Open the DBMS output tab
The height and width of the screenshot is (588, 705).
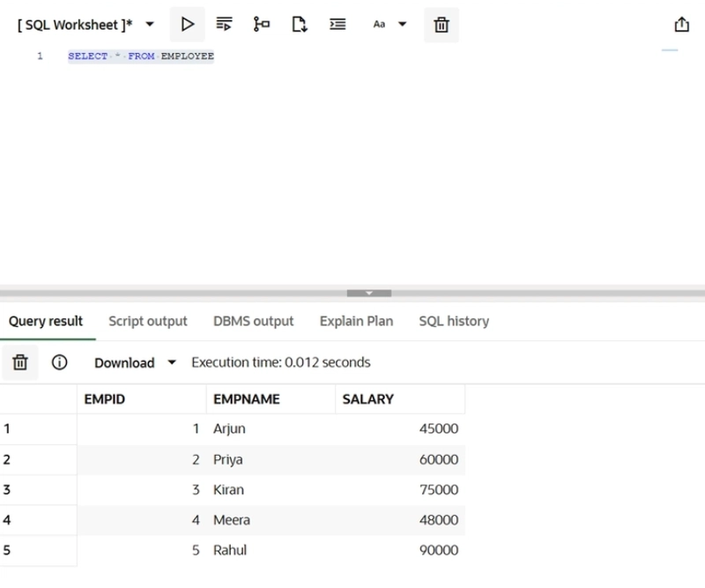coord(254,321)
